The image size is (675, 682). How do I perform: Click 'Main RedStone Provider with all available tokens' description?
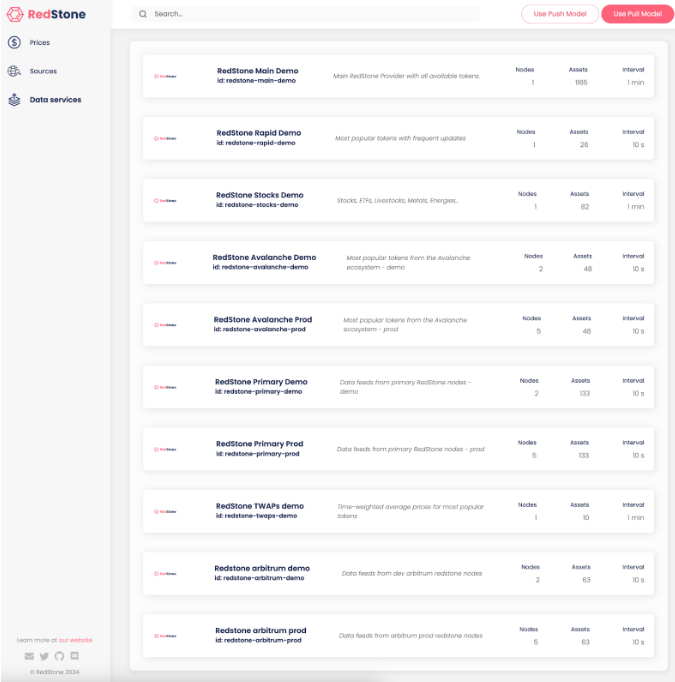[406, 76]
